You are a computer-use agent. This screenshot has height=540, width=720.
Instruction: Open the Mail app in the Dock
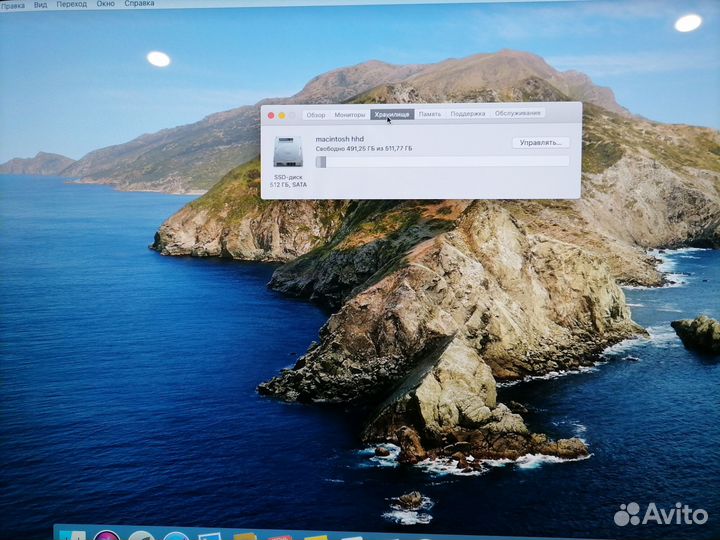[210, 536]
